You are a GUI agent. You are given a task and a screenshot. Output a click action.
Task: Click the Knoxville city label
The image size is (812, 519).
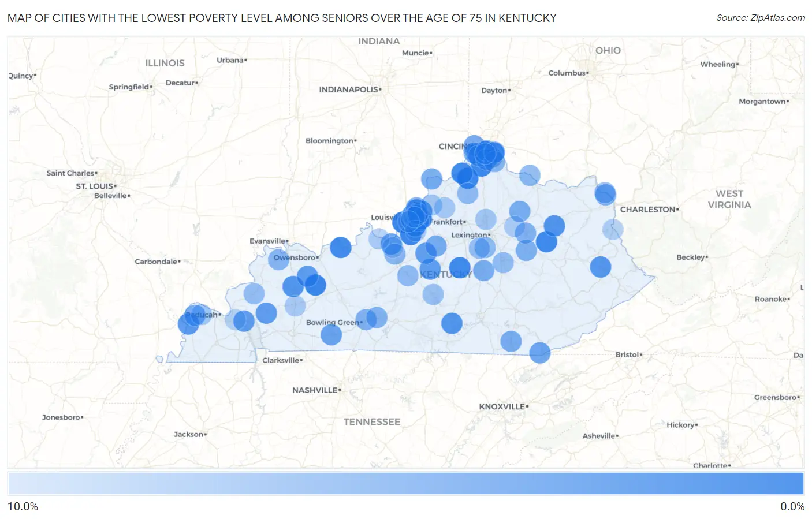tap(502, 406)
